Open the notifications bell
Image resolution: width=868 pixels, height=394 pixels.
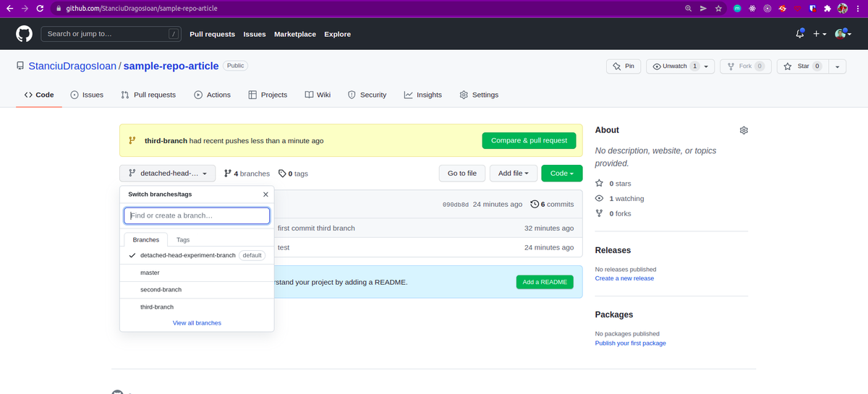pyautogui.click(x=799, y=34)
